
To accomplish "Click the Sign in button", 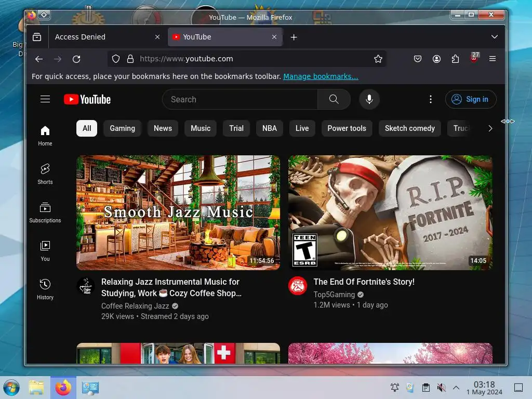I will tap(471, 99).
